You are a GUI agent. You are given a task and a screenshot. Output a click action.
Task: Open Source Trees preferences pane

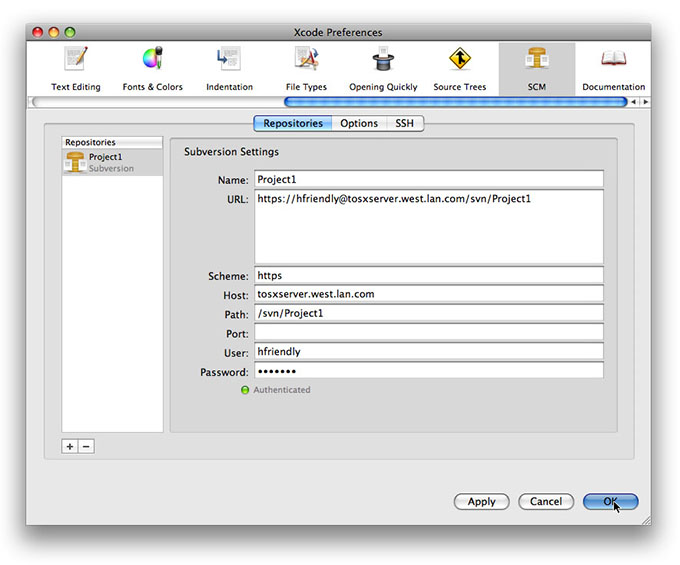click(460, 69)
